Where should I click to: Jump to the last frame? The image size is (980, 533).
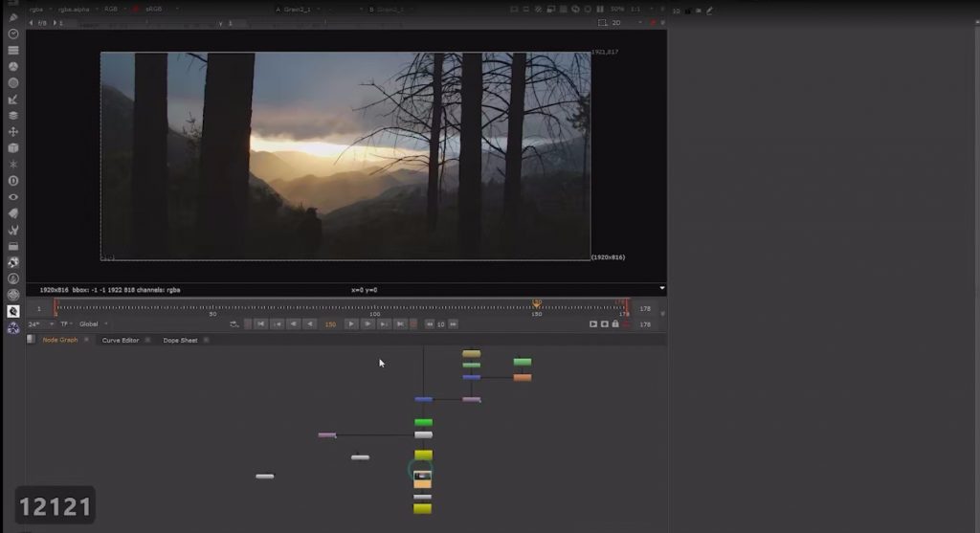point(400,323)
